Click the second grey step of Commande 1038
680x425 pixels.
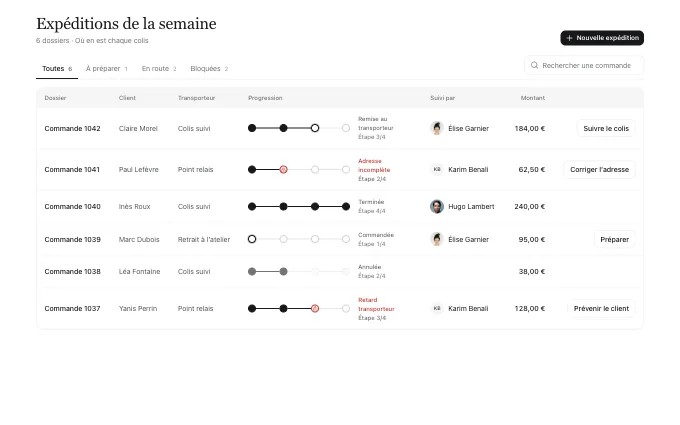283,271
